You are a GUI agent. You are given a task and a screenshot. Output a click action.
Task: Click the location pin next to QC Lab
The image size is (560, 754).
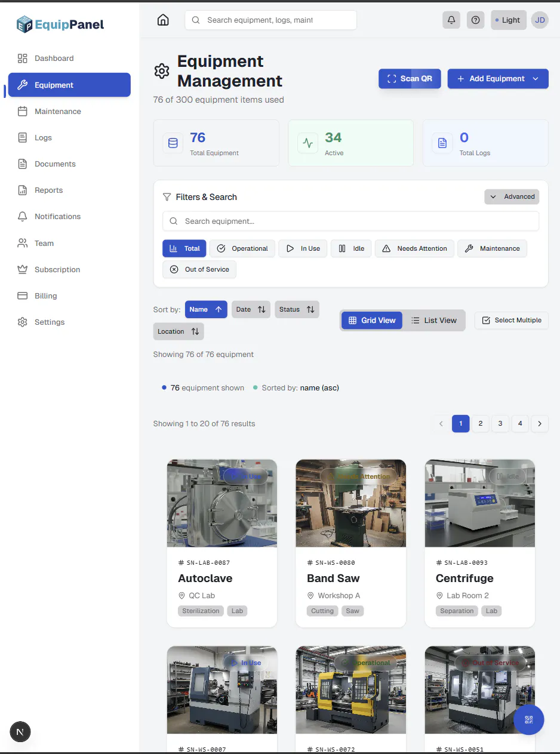[182, 596]
